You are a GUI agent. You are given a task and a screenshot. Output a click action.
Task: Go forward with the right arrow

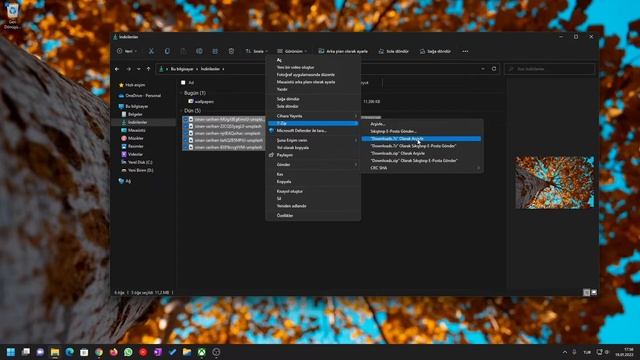click(128, 69)
